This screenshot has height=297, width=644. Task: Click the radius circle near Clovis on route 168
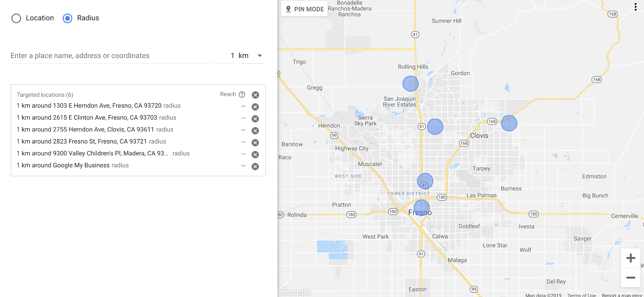[x=509, y=123]
